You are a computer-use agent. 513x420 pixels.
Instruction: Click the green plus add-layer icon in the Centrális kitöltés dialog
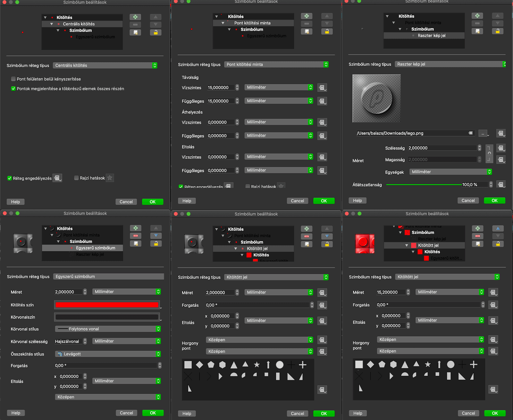pyautogui.click(x=135, y=17)
